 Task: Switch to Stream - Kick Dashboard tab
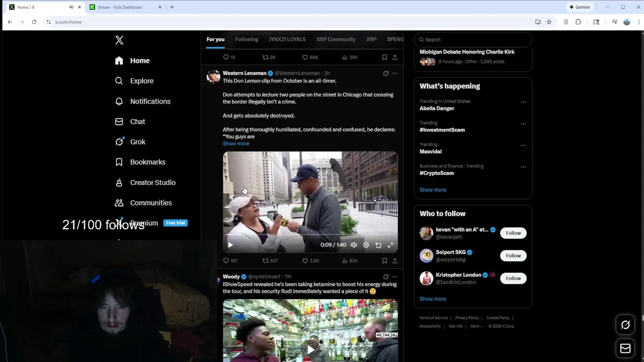click(x=125, y=7)
